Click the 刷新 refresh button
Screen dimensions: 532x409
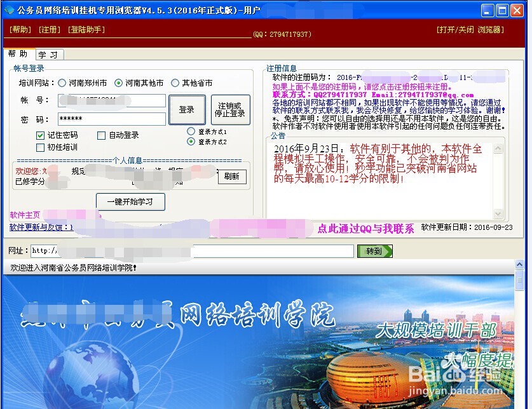[x=232, y=177]
